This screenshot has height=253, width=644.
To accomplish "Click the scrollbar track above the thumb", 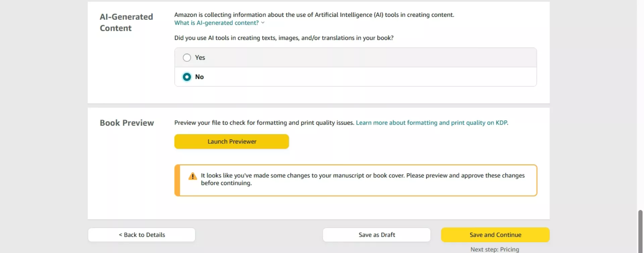I will click(640, 101).
